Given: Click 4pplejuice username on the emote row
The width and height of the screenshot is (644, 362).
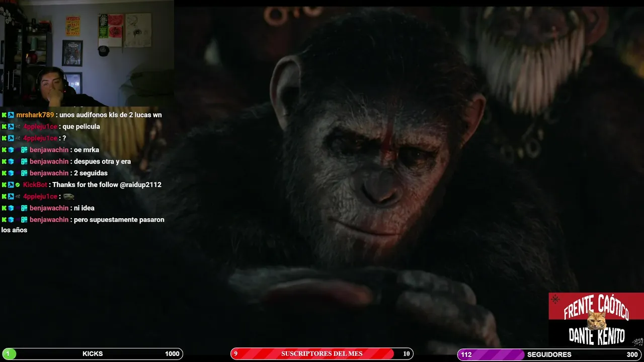Looking at the screenshot, I should point(40,197).
